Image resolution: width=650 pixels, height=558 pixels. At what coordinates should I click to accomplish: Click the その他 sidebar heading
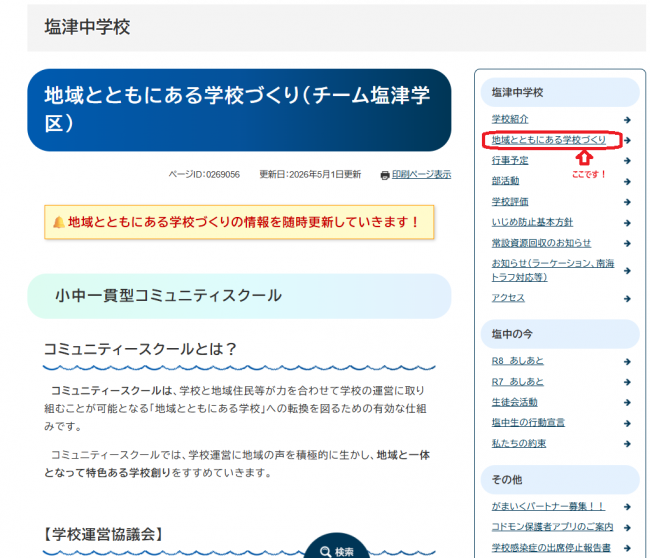point(560,480)
